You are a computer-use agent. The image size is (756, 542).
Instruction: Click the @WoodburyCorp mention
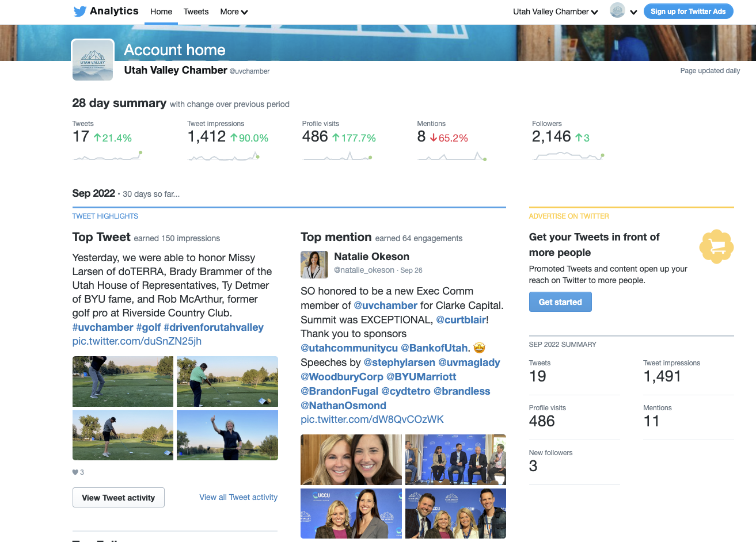(342, 377)
